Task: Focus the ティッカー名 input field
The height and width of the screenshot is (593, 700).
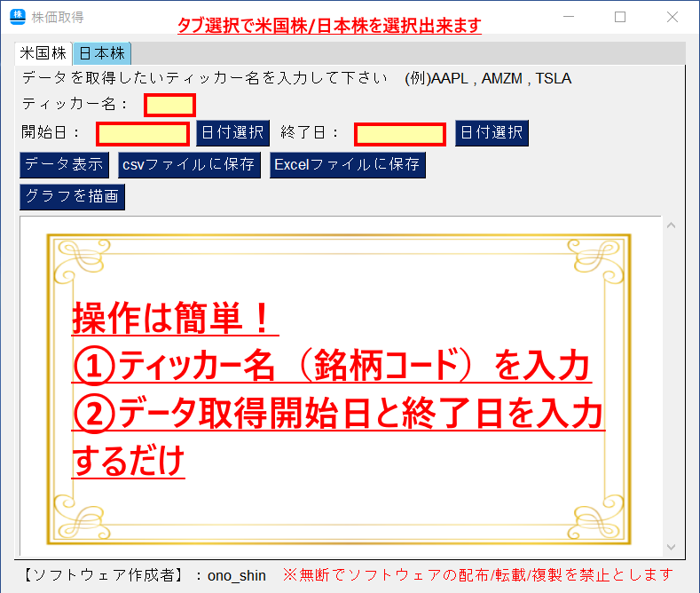Action: 169,106
